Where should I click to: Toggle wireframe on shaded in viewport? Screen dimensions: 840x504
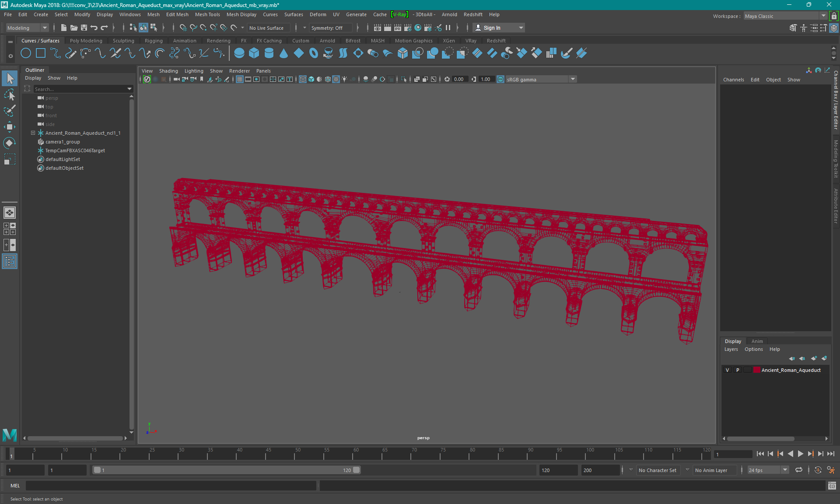tap(328, 79)
